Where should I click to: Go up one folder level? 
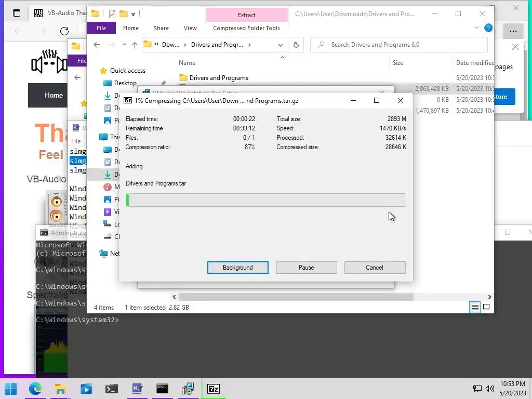tap(135, 45)
